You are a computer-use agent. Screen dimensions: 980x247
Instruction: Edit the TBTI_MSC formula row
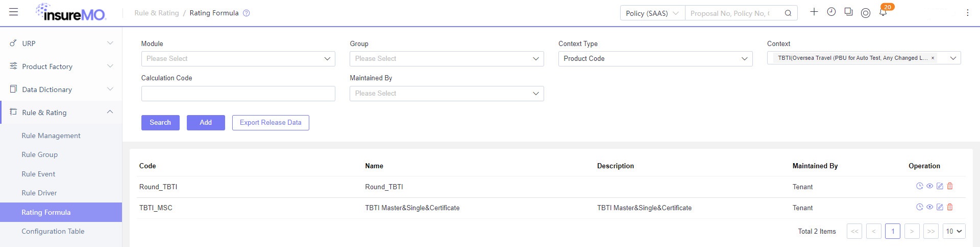coord(940,207)
